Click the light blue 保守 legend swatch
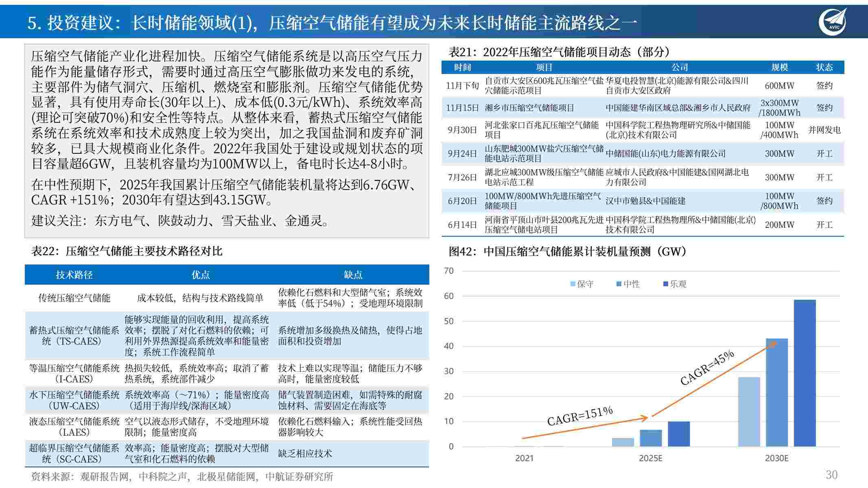Viewport: 868px width, 488px height. [573, 284]
